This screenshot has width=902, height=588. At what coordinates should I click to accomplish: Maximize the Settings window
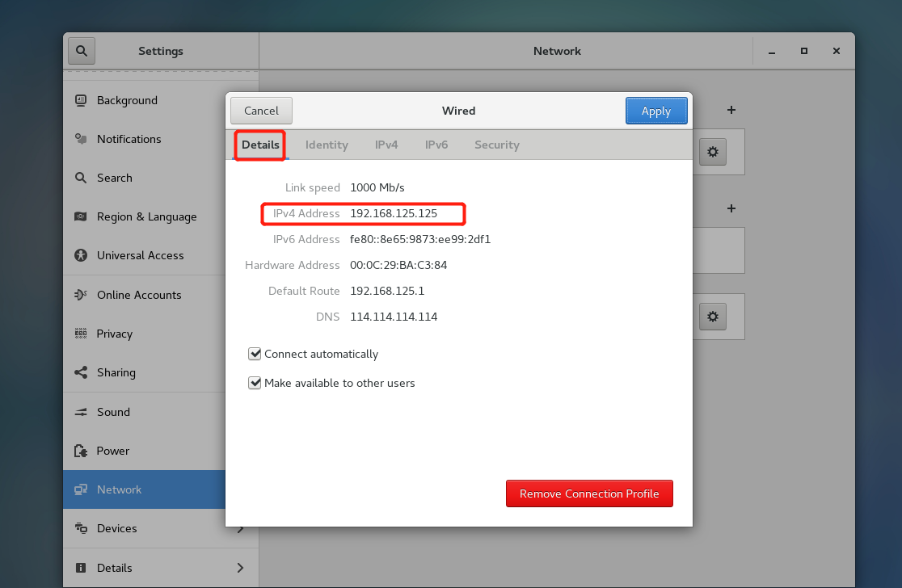click(804, 51)
